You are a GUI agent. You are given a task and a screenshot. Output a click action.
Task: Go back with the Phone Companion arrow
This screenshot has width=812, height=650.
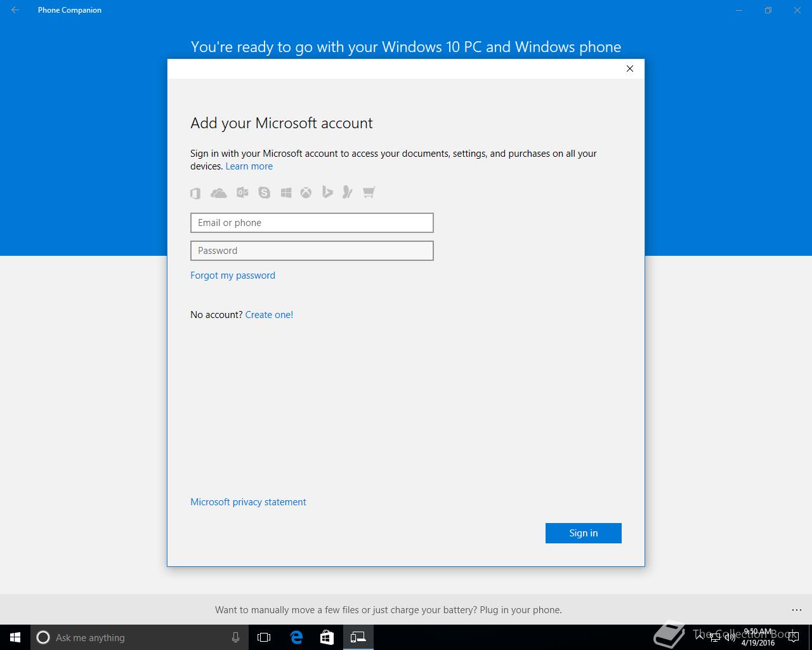(15, 10)
